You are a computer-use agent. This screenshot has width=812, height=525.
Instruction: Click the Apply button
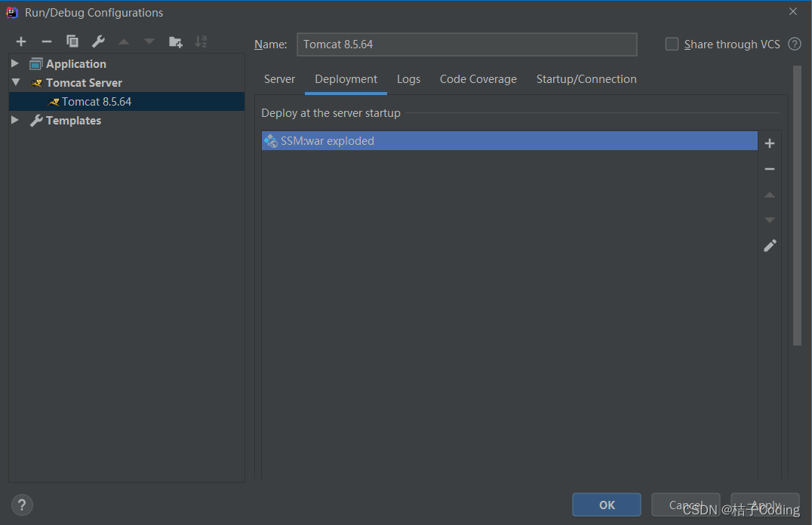(x=765, y=505)
